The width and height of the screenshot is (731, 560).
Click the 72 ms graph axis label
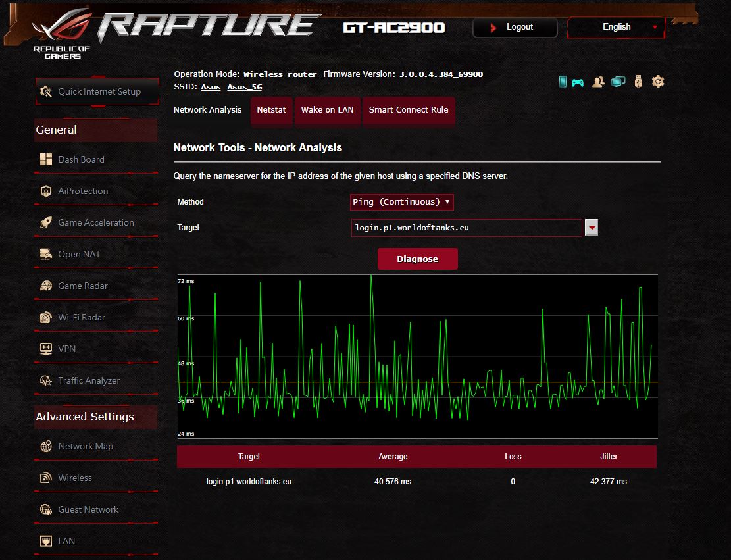tap(186, 281)
